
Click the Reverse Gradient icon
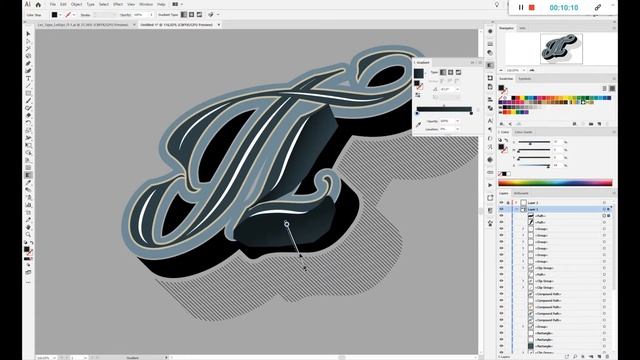(418, 95)
